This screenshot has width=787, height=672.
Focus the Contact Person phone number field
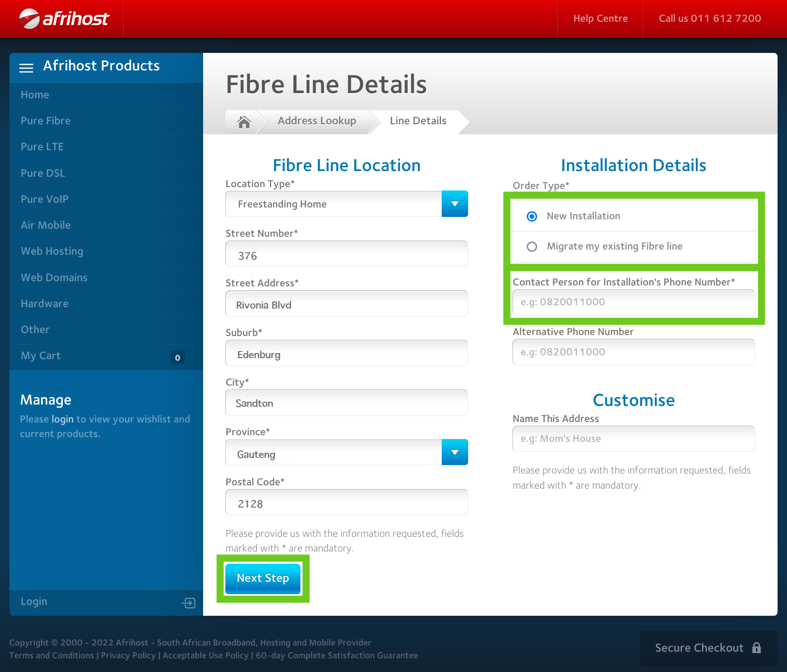tap(633, 302)
